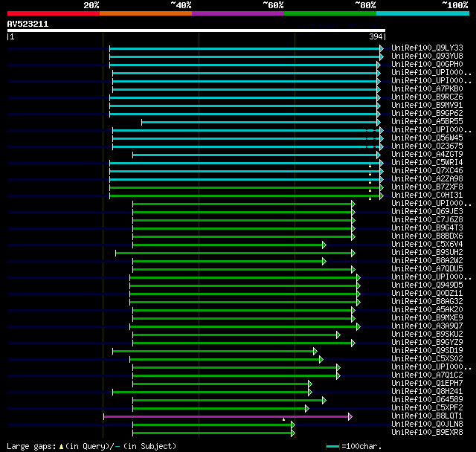This screenshot has height=452, width=476.
Task: Select the UniRef100_A4ZGT9 label
Action: coord(427,155)
